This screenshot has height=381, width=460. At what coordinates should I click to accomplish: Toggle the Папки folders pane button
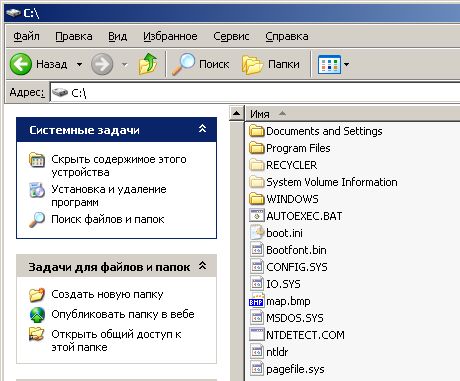click(x=271, y=64)
